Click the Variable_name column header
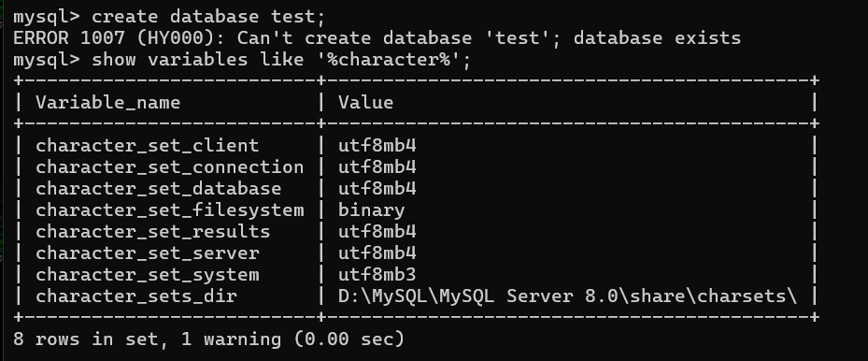This screenshot has width=868, height=361. 108,103
